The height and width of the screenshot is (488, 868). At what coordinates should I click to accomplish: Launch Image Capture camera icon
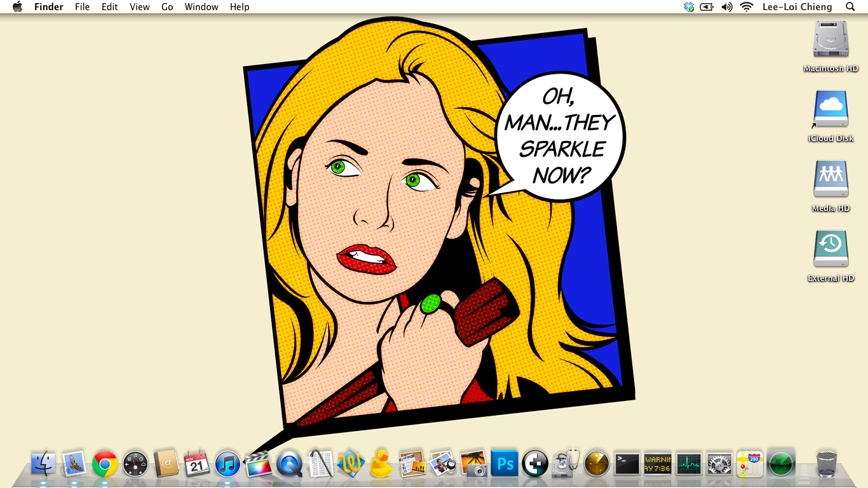tap(473, 464)
